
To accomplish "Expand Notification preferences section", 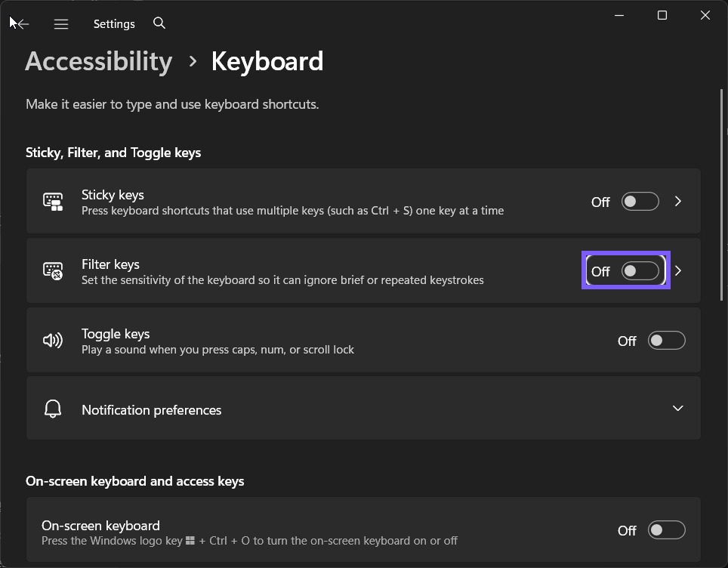I will pyautogui.click(x=678, y=408).
